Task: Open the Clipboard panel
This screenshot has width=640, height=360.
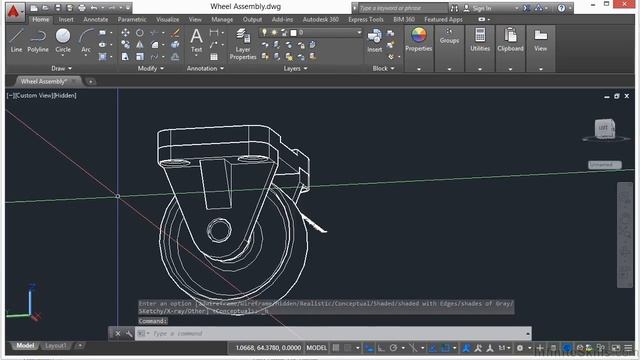Action: coord(510,40)
